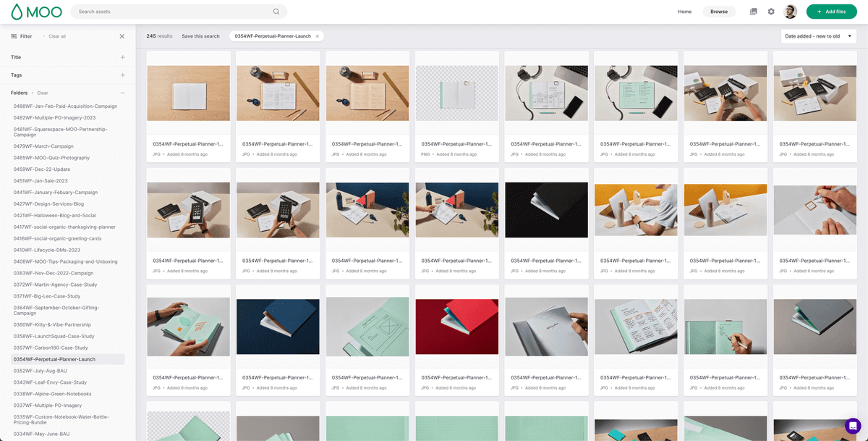Click Save this search
The height and width of the screenshot is (441, 868).
[200, 36]
